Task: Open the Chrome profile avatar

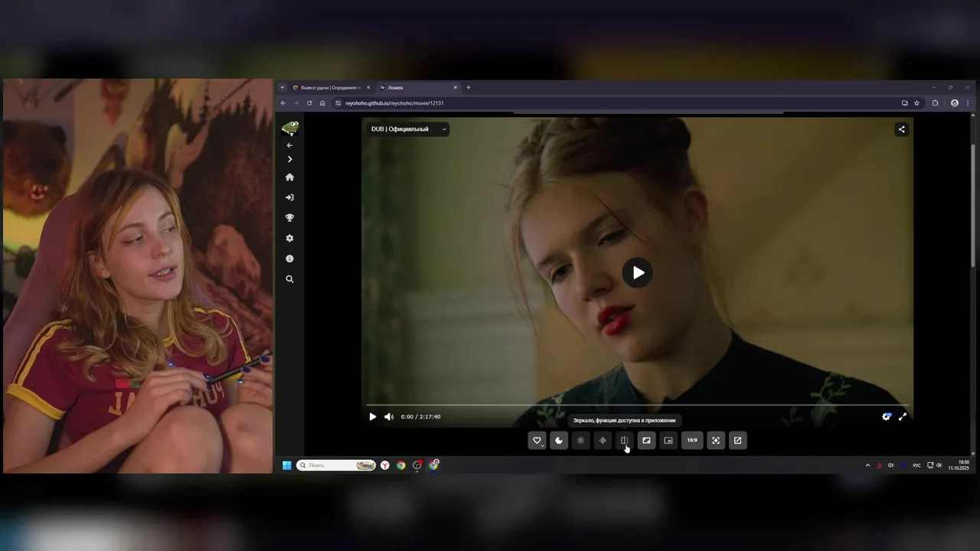Action: [955, 103]
